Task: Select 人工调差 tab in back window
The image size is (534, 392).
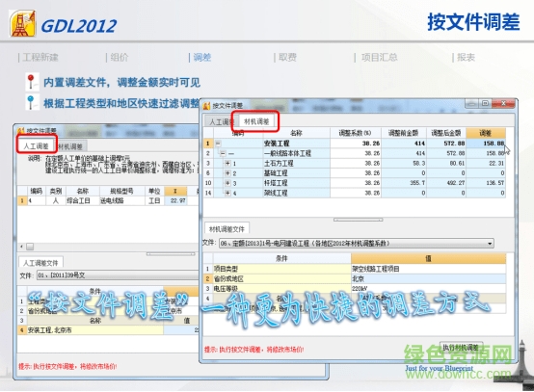Action: (x=36, y=146)
